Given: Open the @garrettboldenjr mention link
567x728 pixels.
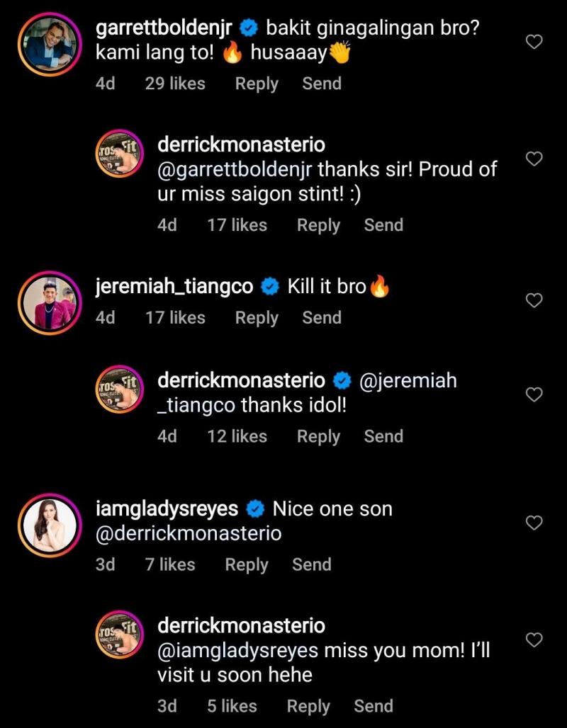Looking at the screenshot, I should [x=237, y=170].
